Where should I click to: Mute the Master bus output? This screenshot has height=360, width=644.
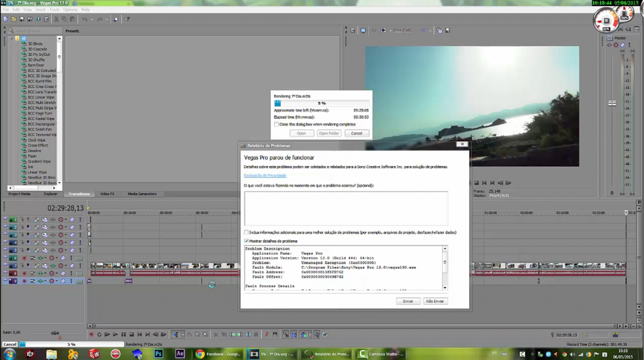pos(623,45)
